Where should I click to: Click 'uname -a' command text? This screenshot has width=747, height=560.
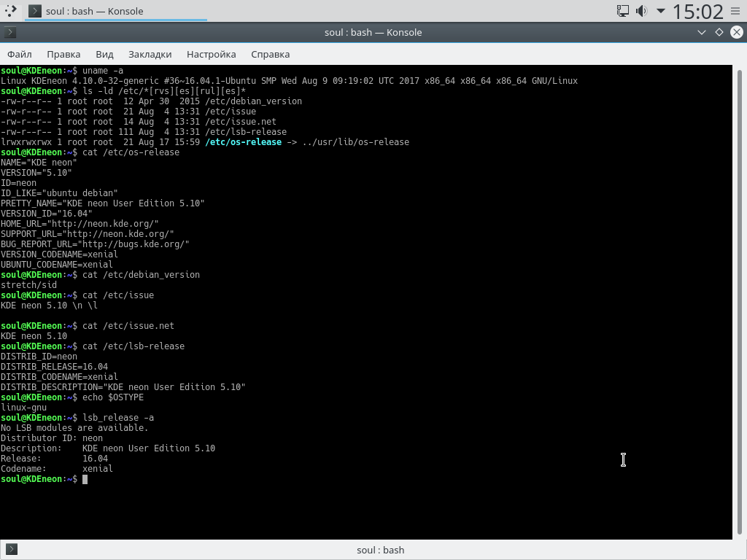[x=103, y=71]
